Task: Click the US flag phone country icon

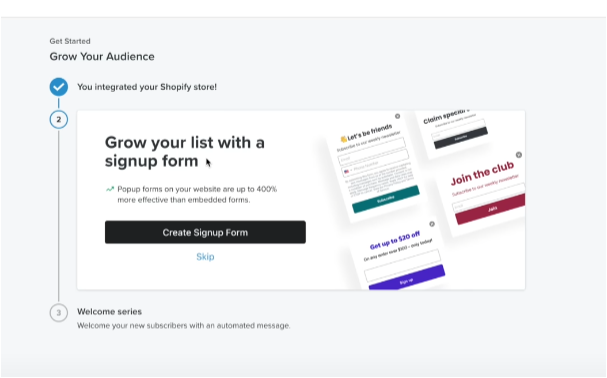Action: point(346,171)
